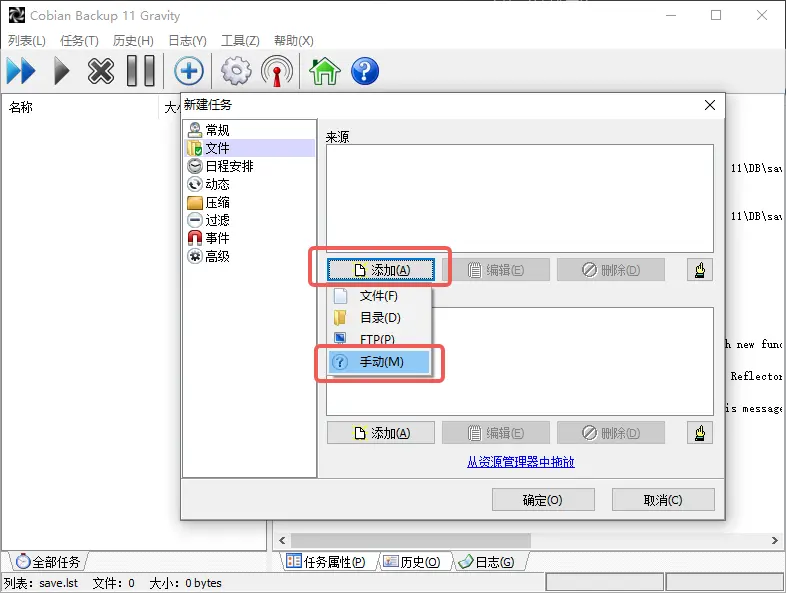This screenshot has width=786, height=593.
Task: Click the 大小: 0 bytes status text
Action: click(x=185, y=583)
